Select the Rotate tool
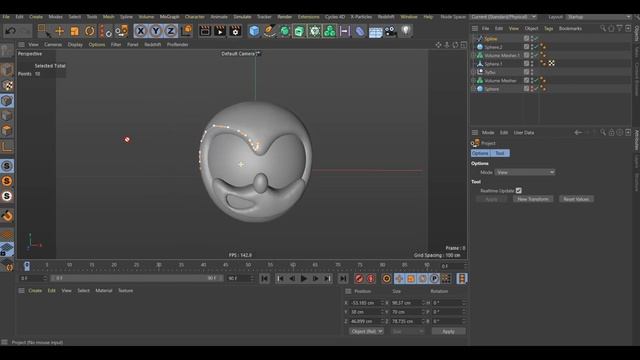Screen dimensions: 640x360 click(x=89, y=31)
